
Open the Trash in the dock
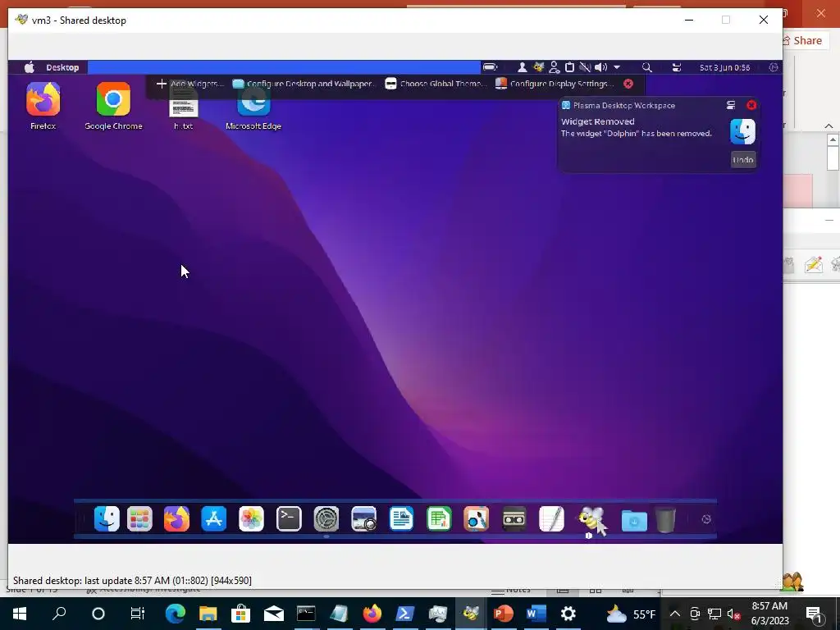pos(665,519)
